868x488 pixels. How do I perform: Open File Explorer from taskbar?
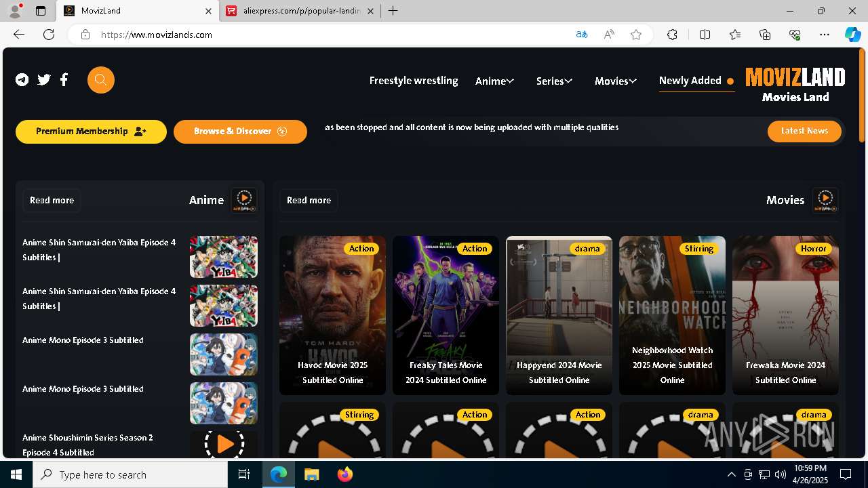pos(311,474)
